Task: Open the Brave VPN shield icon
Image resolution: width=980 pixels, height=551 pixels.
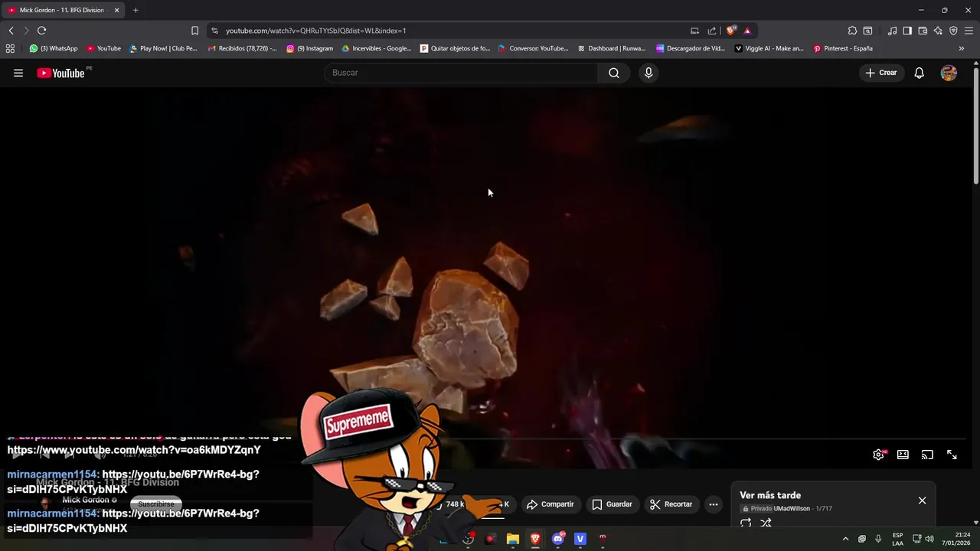Action: [x=953, y=31]
